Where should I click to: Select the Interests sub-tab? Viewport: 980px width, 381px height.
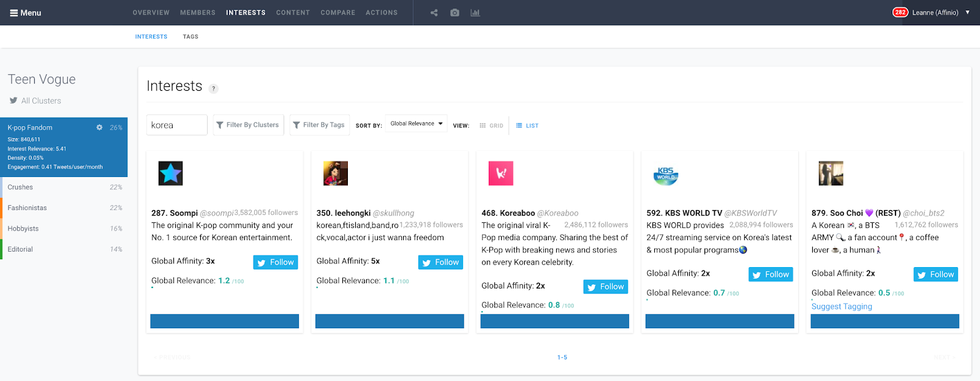pos(151,37)
